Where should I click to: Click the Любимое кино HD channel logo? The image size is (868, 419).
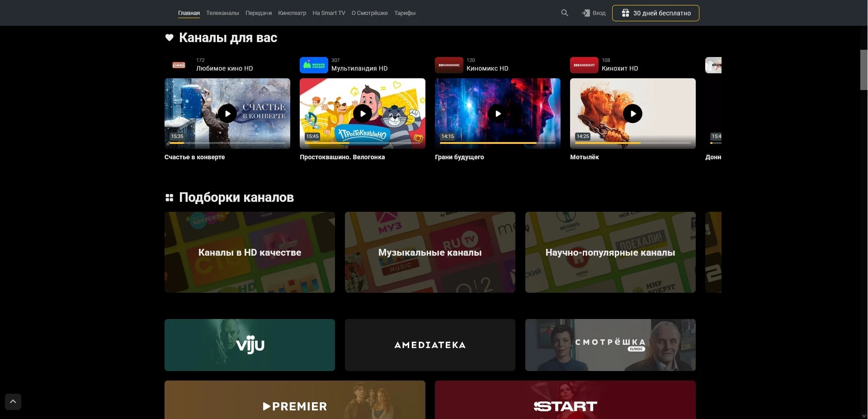tap(179, 65)
